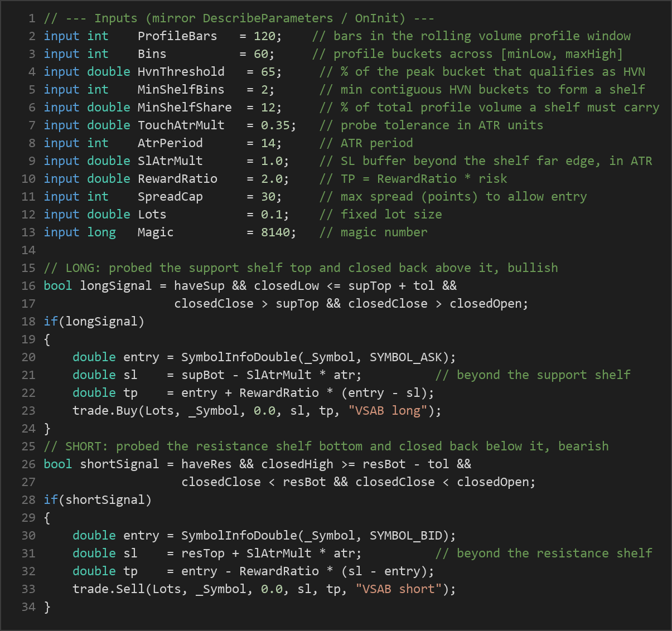Click the "// magic number" comment
This screenshot has width=672, height=631.
coord(374,232)
